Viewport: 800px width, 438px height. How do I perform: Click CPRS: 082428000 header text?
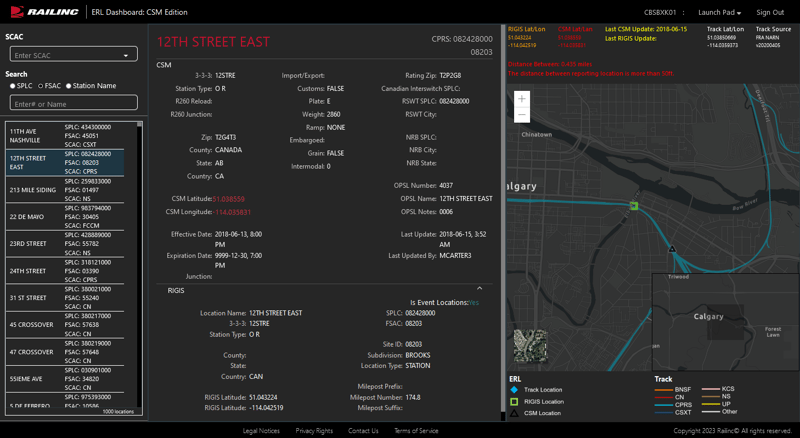click(x=462, y=39)
